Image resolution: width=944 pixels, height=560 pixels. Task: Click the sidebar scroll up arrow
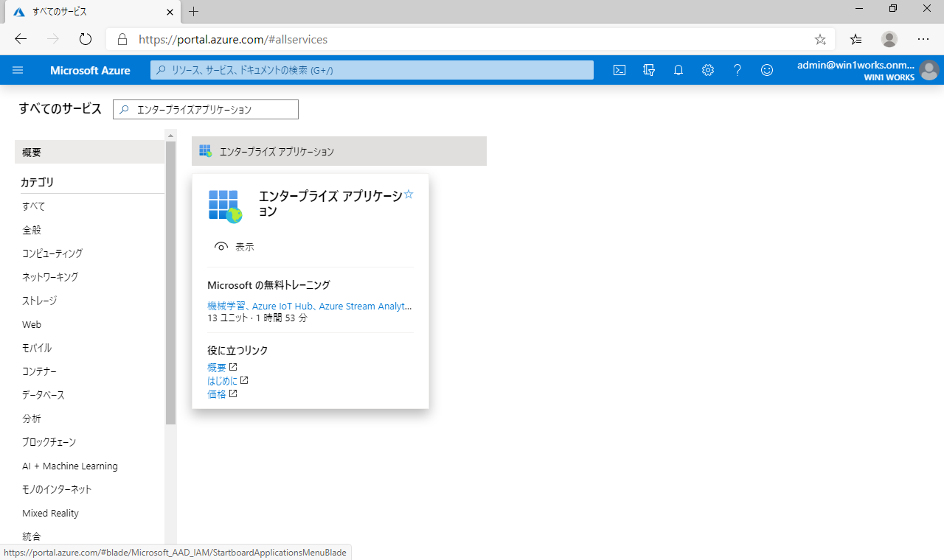[x=171, y=136]
